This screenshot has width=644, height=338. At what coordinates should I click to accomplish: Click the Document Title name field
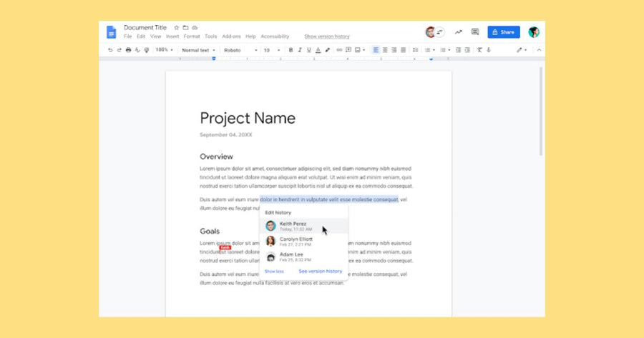pos(145,27)
